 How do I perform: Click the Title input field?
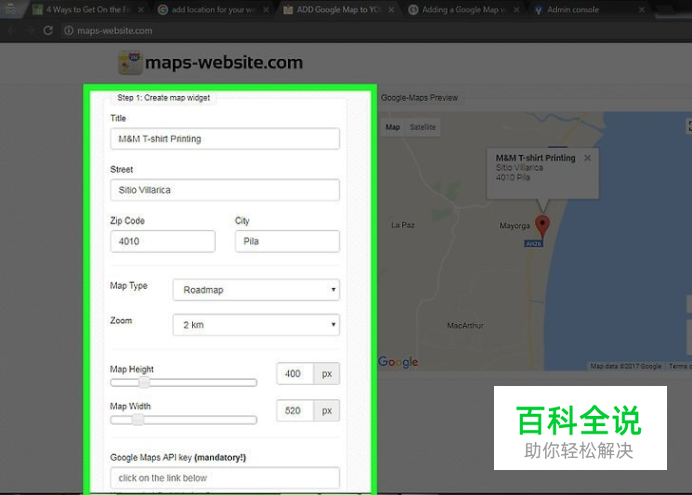tap(225, 139)
